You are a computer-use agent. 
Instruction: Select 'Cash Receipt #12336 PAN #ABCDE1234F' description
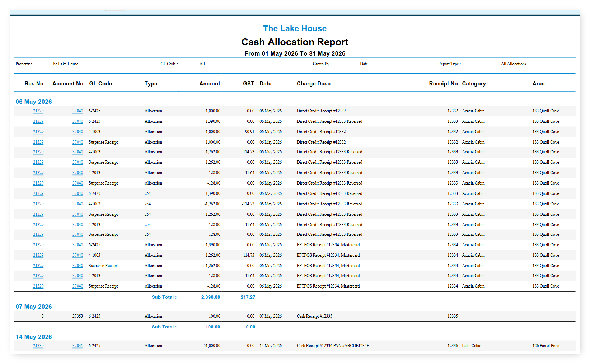pos(333,346)
